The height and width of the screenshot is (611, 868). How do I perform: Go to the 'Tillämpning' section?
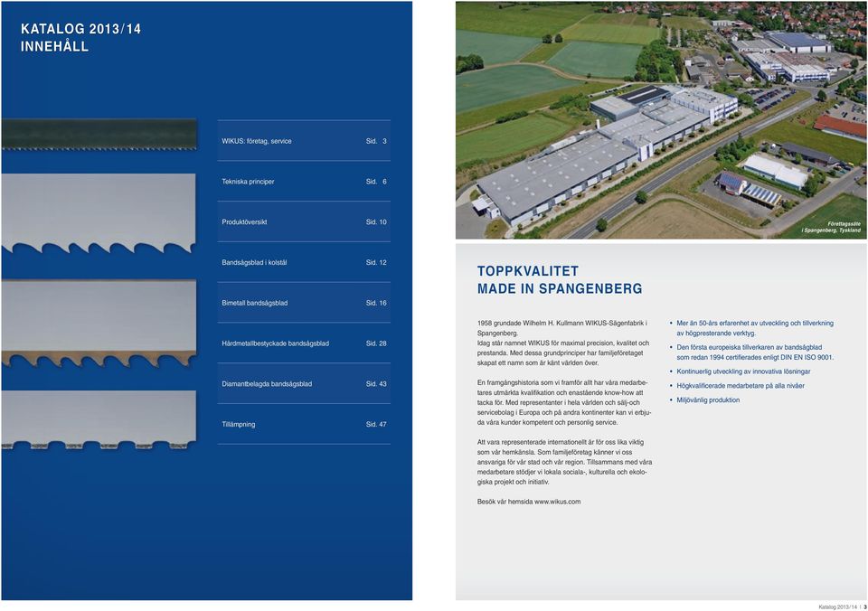tap(304, 424)
